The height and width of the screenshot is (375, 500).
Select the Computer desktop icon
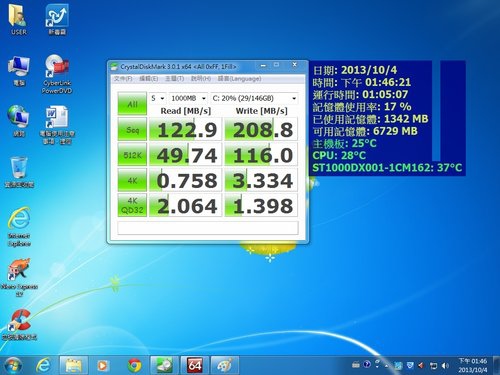pos(19,71)
